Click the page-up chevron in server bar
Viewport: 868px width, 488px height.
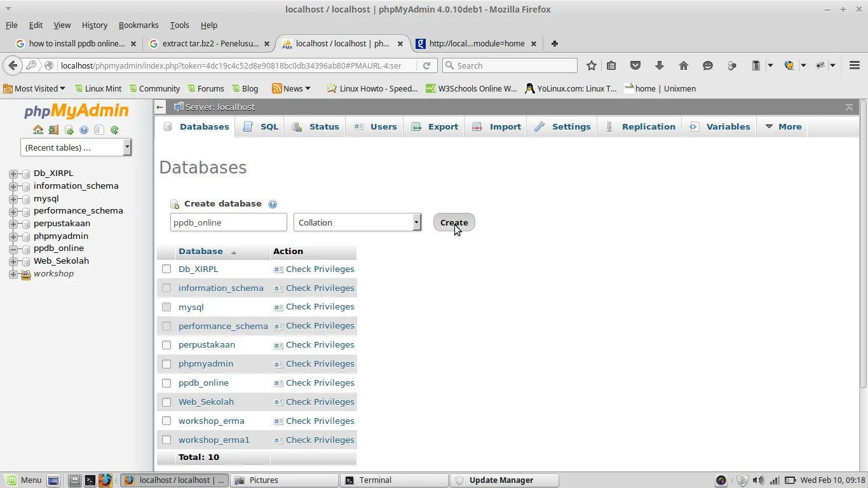[x=849, y=107]
